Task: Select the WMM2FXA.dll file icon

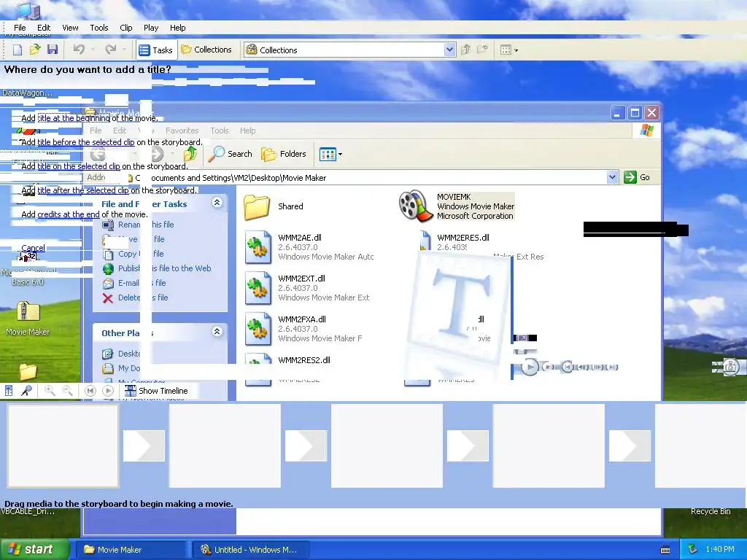Action: coord(258,329)
